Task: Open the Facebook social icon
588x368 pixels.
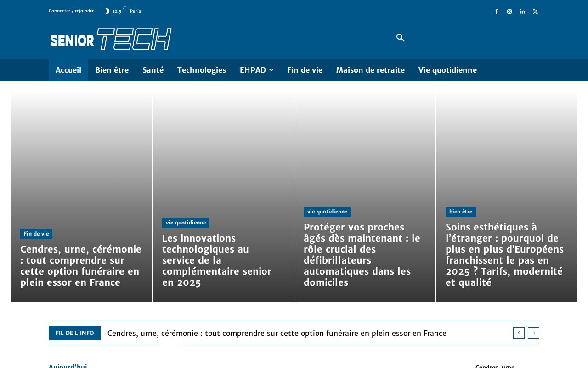Action: click(497, 11)
